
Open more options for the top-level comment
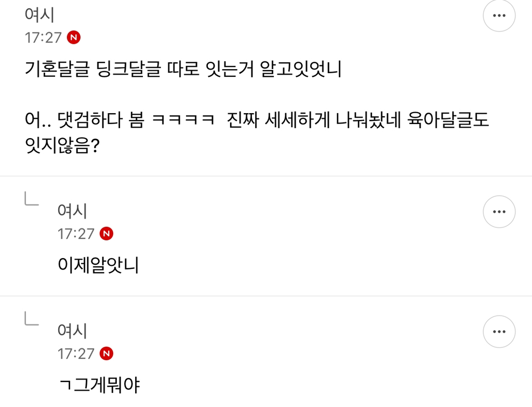499,16
